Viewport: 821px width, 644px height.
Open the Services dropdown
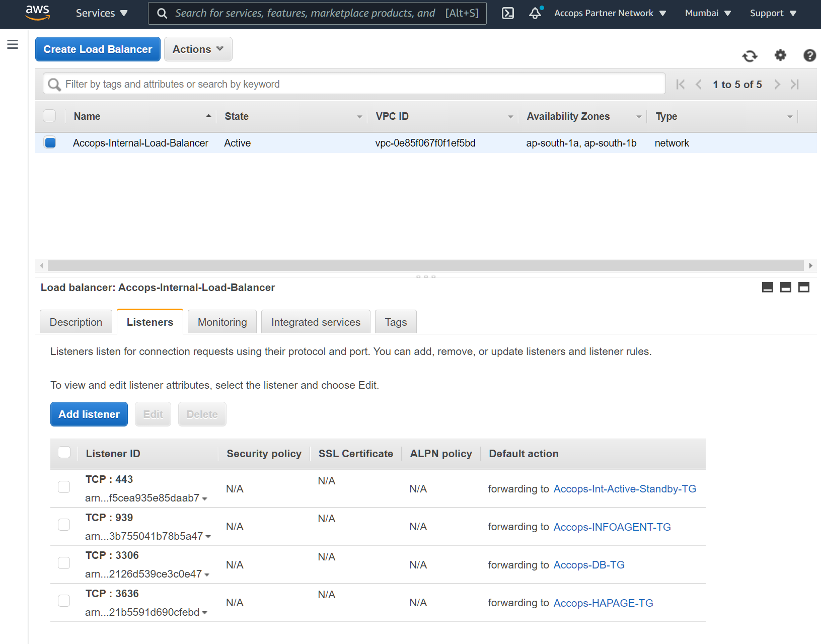(102, 13)
